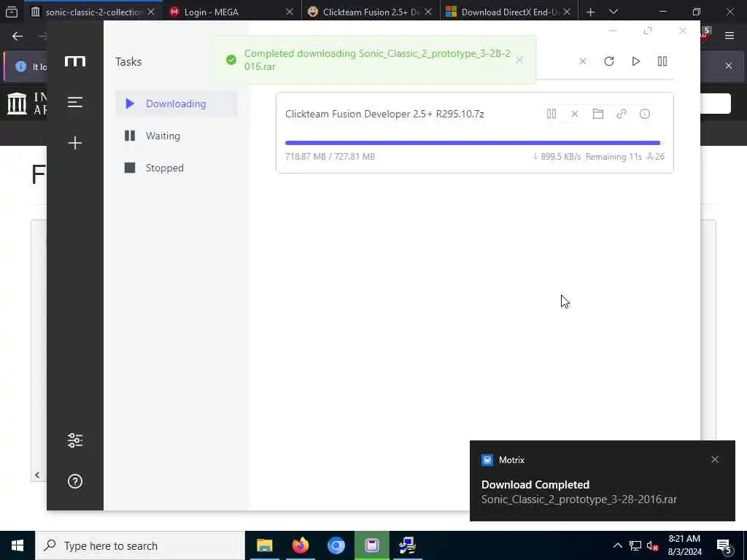The width and height of the screenshot is (747, 560).
Task: Resume all tasks with play icon
Action: tap(635, 61)
